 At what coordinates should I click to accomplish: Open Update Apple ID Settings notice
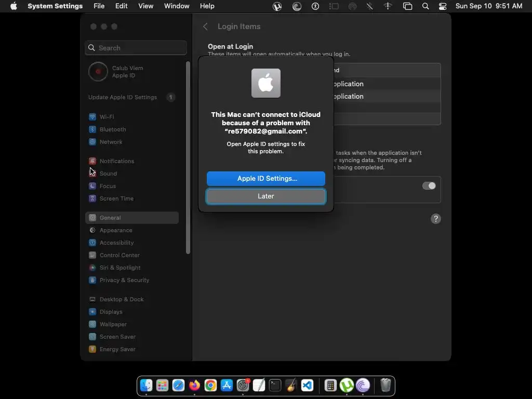pyautogui.click(x=131, y=97)
